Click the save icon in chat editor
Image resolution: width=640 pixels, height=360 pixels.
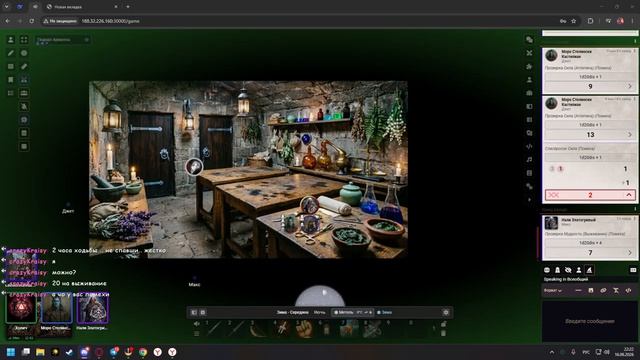pos(591,290)
